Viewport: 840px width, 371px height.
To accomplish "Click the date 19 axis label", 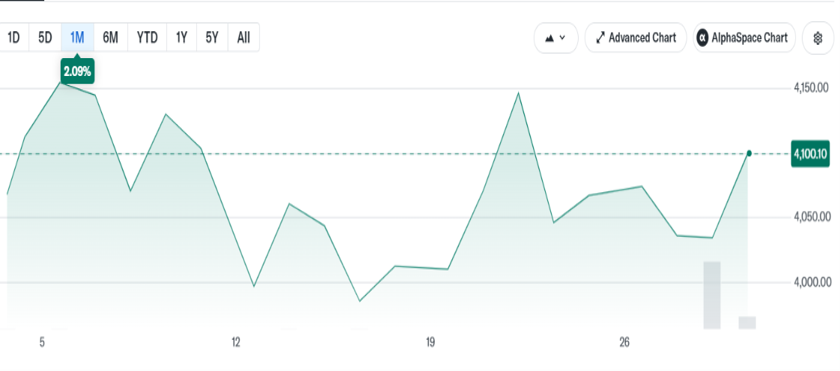I will click(430, 343).
